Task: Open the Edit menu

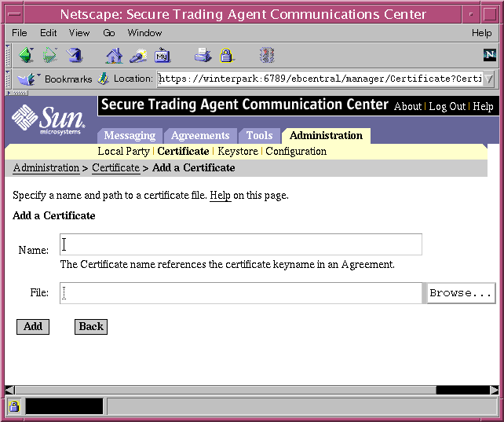Action: (x=48, y=33)
